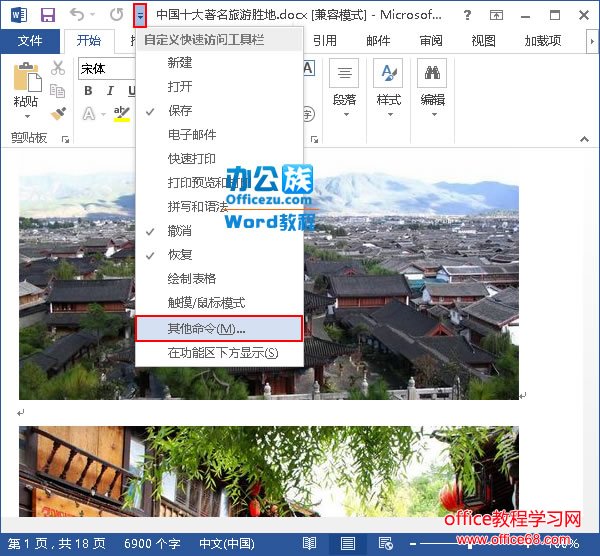Image resolution: width=600 pixels, height=556 pixels.
Task: Switch to Web Layout view icon
Action: [385, 543]
